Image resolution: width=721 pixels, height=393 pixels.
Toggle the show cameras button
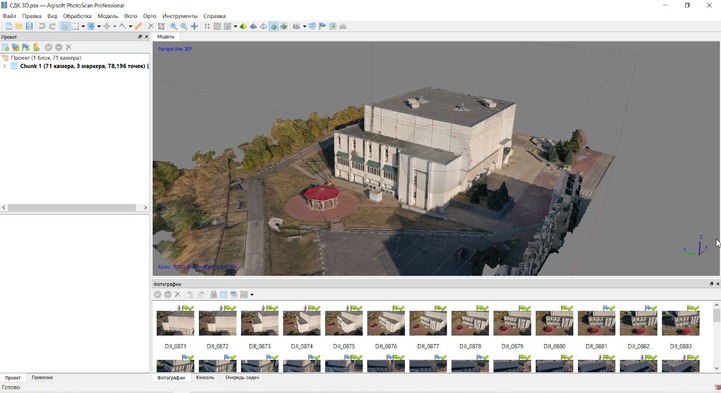(297, 26)
